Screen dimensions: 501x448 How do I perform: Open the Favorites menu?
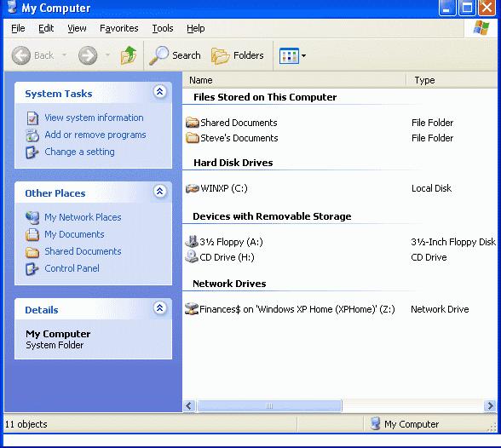(119, 28)
